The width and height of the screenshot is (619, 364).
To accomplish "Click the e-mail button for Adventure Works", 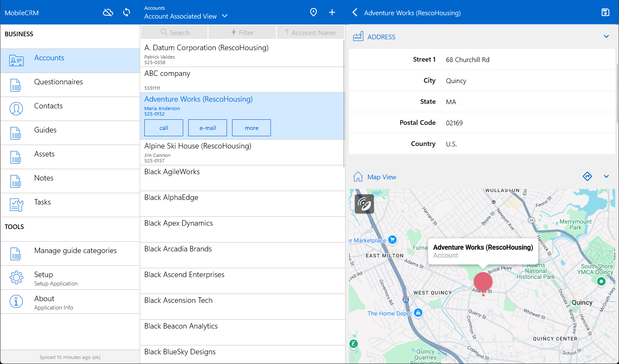I will 208,128.
